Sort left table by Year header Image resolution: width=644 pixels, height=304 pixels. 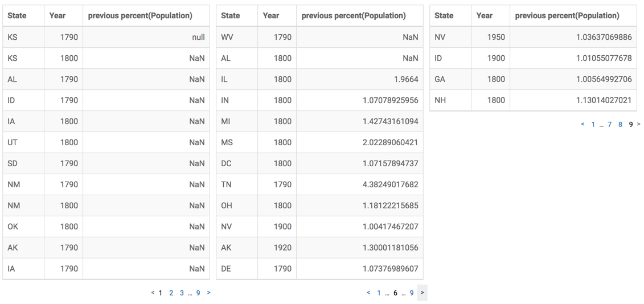click(x=58, y=15)
